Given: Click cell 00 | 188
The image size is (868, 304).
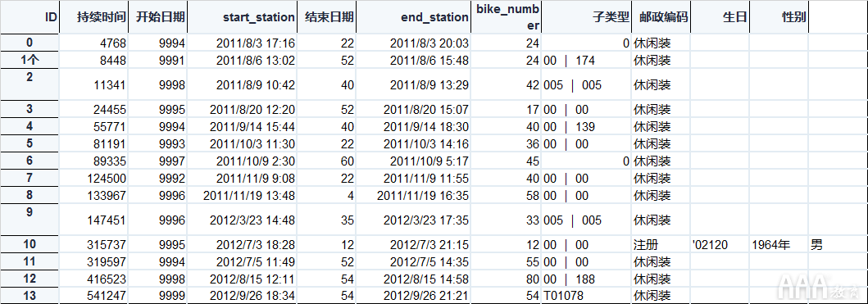Looking at the screenshot, I should [586, 279].
